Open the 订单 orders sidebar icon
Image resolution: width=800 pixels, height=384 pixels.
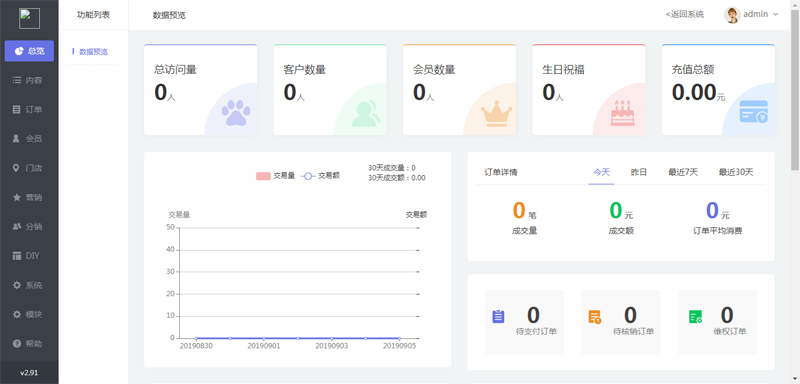(x=17, y=110)
